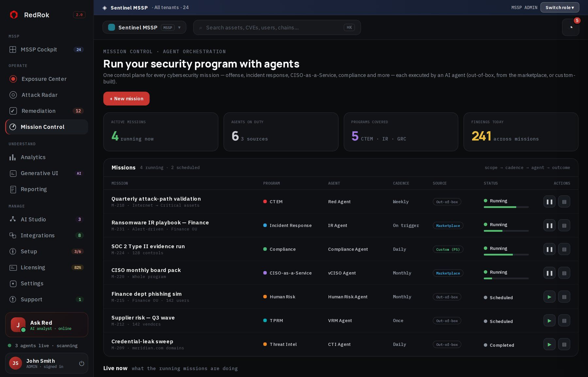
Task: Click the New mission button
Action: [126, 99]
